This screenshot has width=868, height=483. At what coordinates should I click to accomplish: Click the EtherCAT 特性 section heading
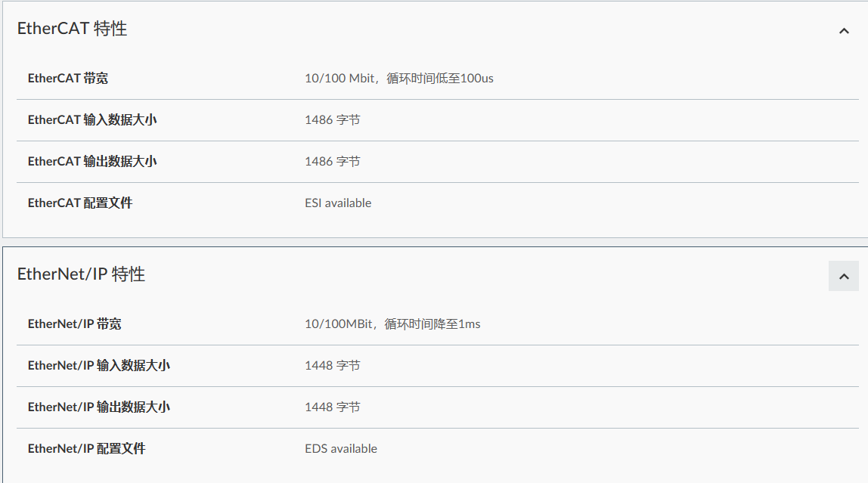click(x=73, y=29)
